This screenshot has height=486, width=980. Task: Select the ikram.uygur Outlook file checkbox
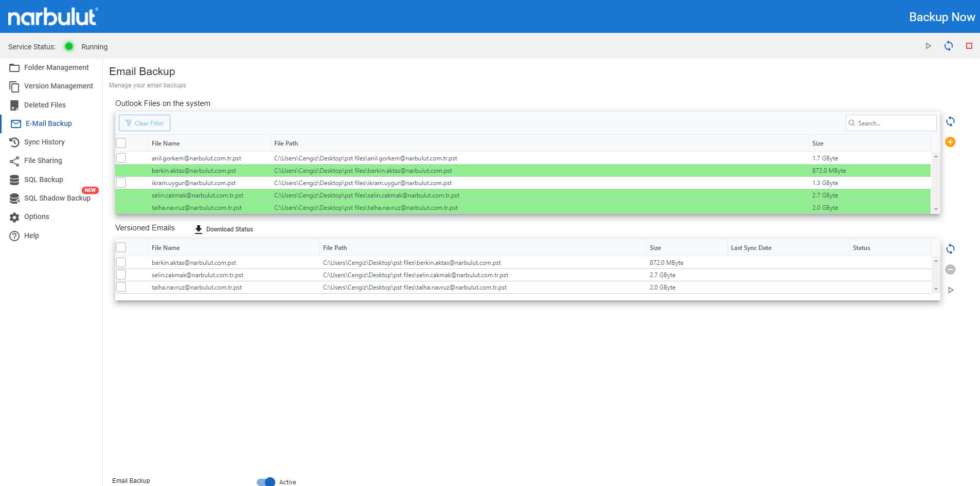click(x=121, y=183)
